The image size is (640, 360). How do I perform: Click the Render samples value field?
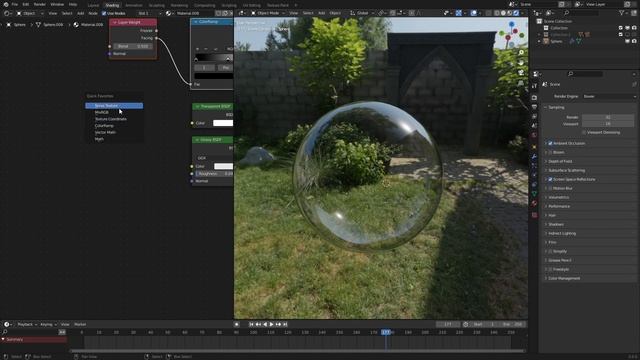pyautogui.click(x=608, y=117)
